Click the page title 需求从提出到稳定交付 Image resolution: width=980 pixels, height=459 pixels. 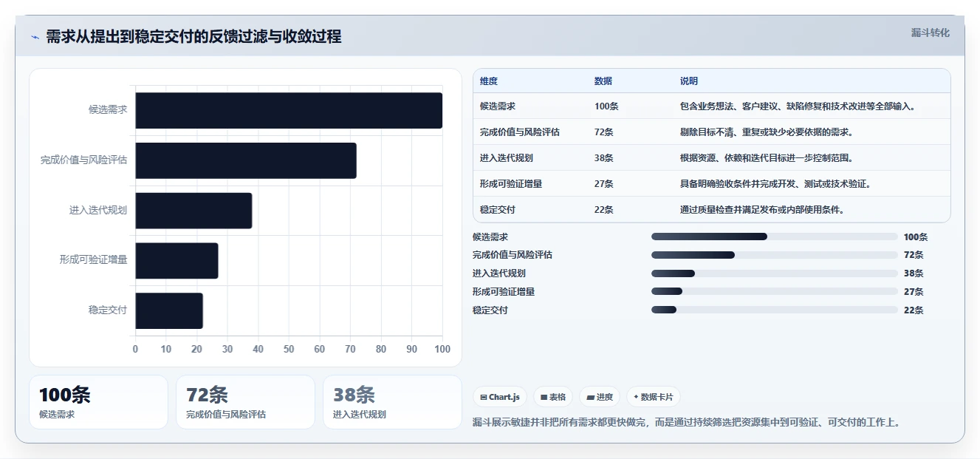pyautogui.click(x=193, y=37)
